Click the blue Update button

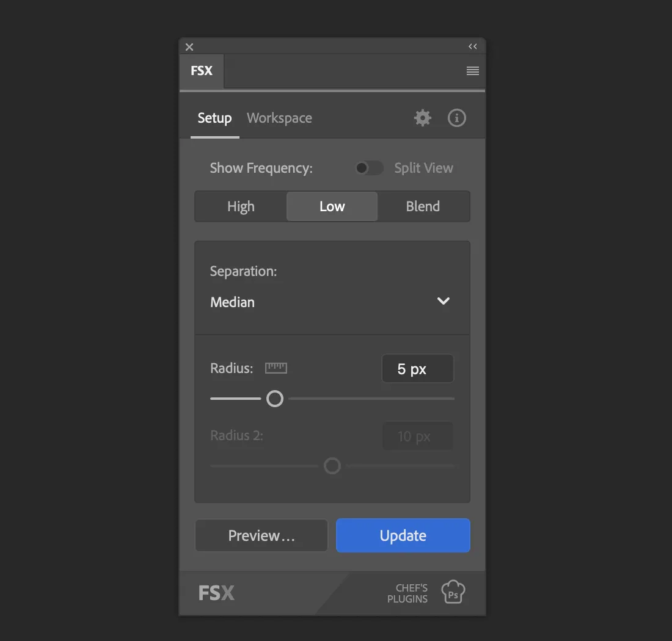pos(403,535)
